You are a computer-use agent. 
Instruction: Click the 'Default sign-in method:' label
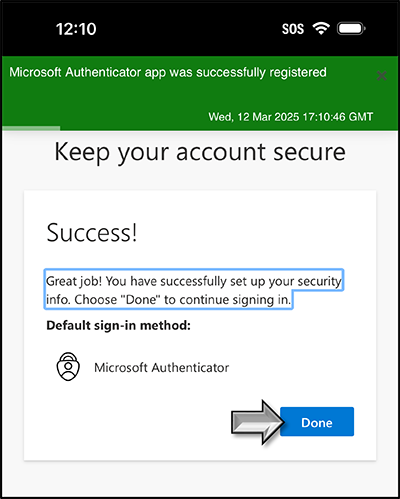click(x=118, y=325)
